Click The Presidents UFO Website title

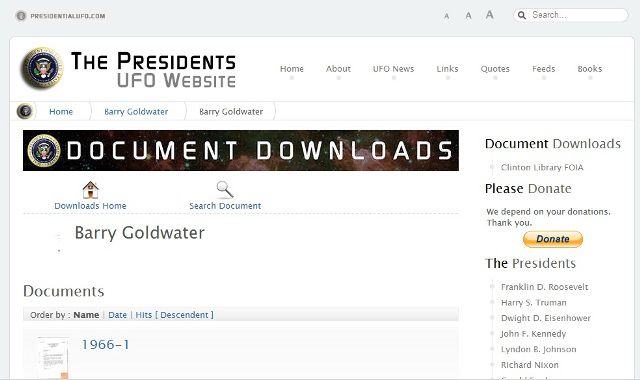tap(153, 69)
